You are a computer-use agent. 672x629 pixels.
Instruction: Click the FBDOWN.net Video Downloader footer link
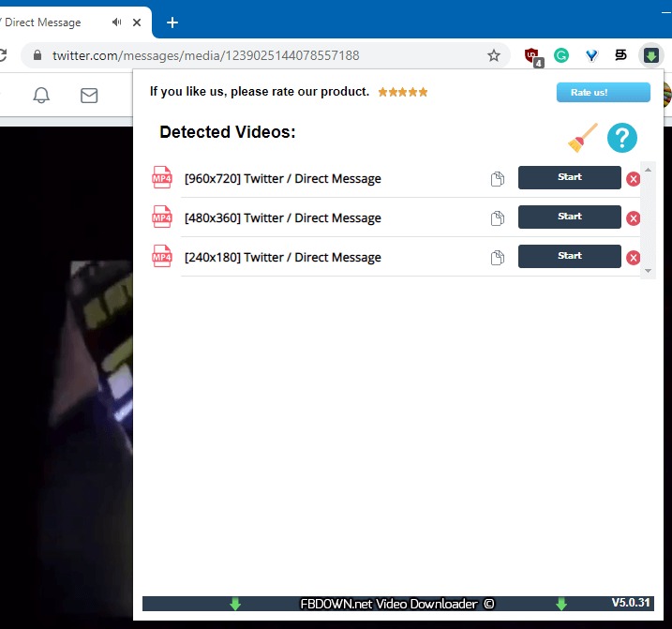pyautogui.click(x=397, y=604)
